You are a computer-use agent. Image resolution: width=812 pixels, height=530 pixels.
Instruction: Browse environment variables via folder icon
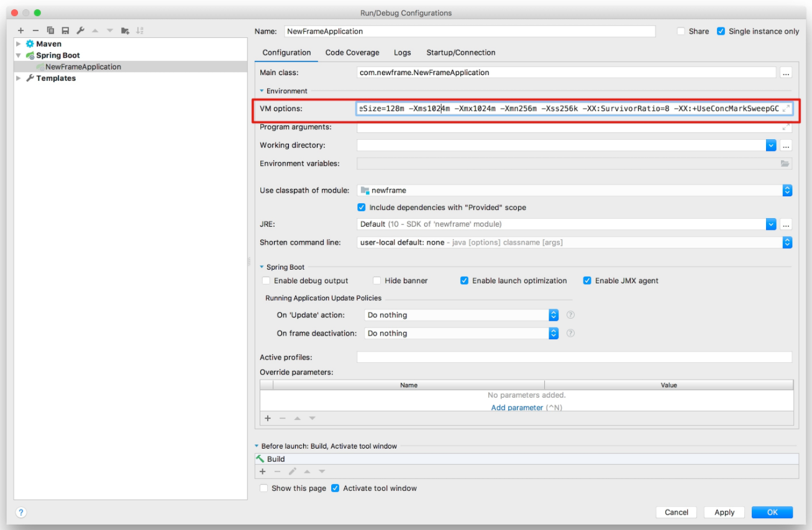pos(785,163)
